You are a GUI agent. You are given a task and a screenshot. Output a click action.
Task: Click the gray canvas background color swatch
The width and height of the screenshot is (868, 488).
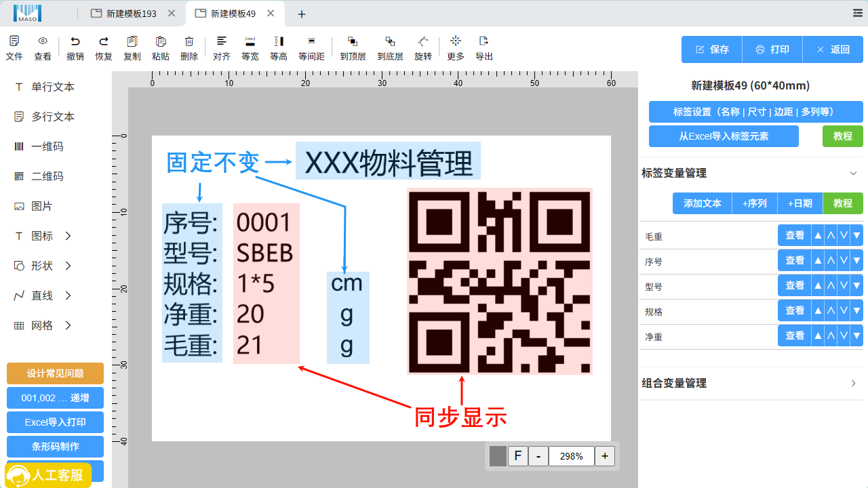(x=498, y=456)
